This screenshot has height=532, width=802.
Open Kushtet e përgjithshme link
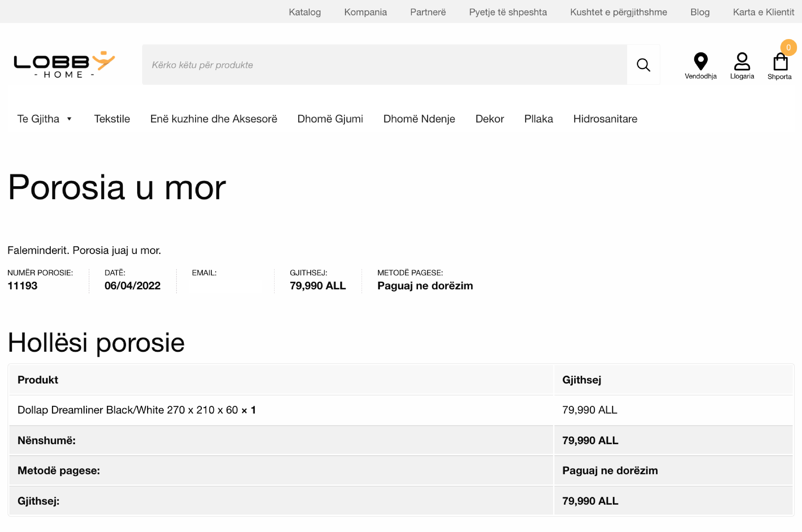click(619, 12)
